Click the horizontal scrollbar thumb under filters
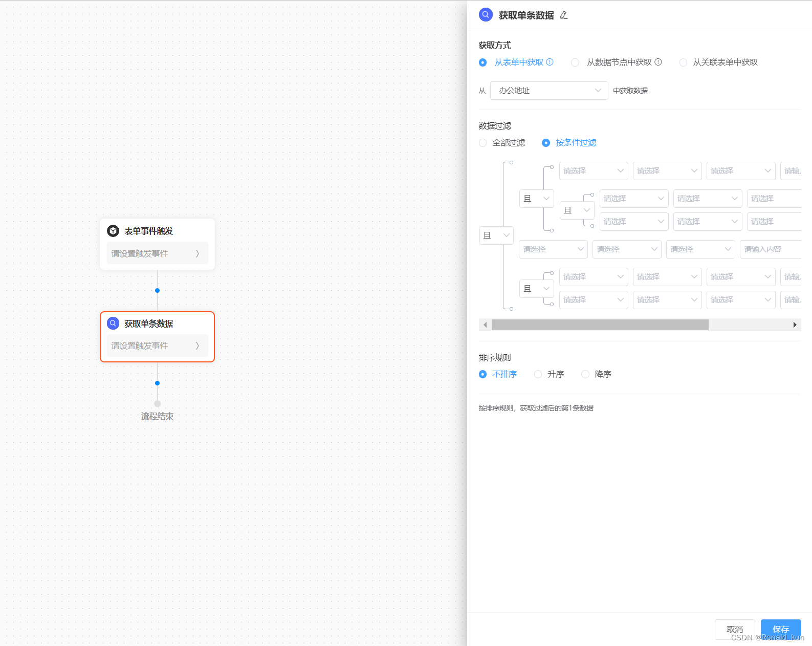812x646 pixels. (x=600, y=325)
